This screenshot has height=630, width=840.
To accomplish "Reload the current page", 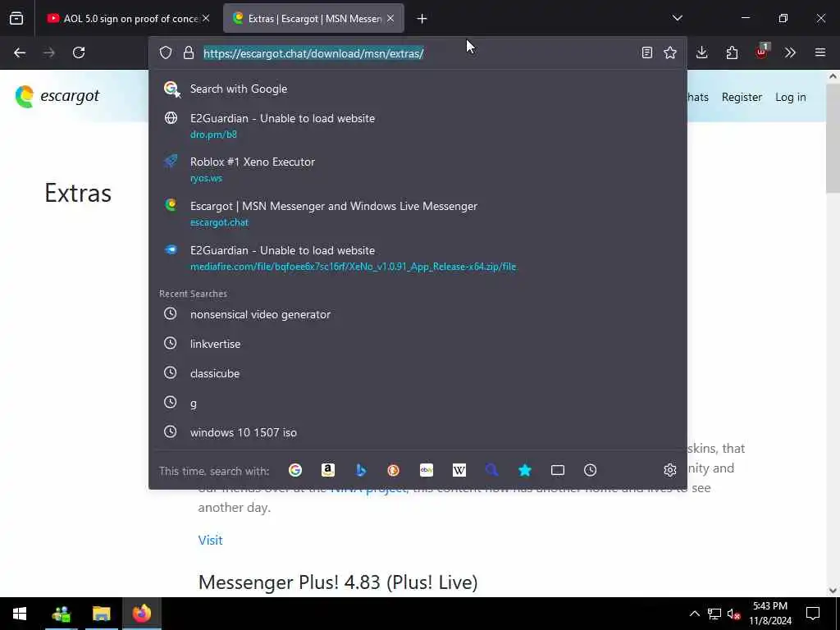I will click(79, 52).
